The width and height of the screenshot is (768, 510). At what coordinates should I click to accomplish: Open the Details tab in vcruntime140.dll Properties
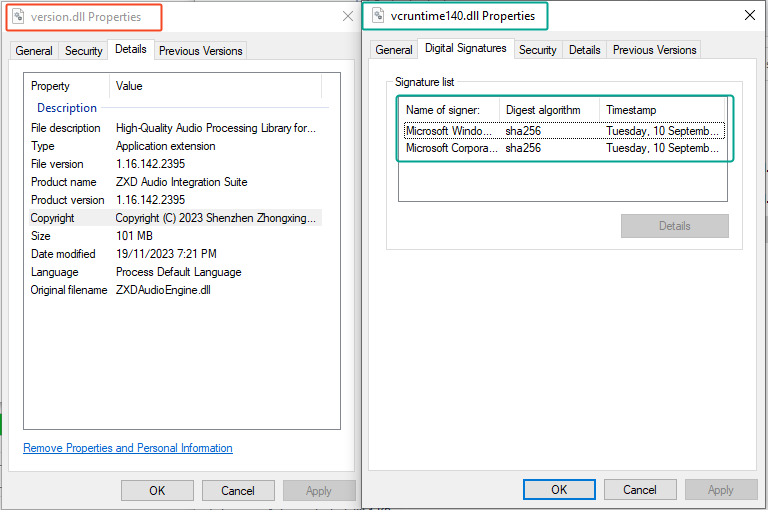(x=585, y=50)
